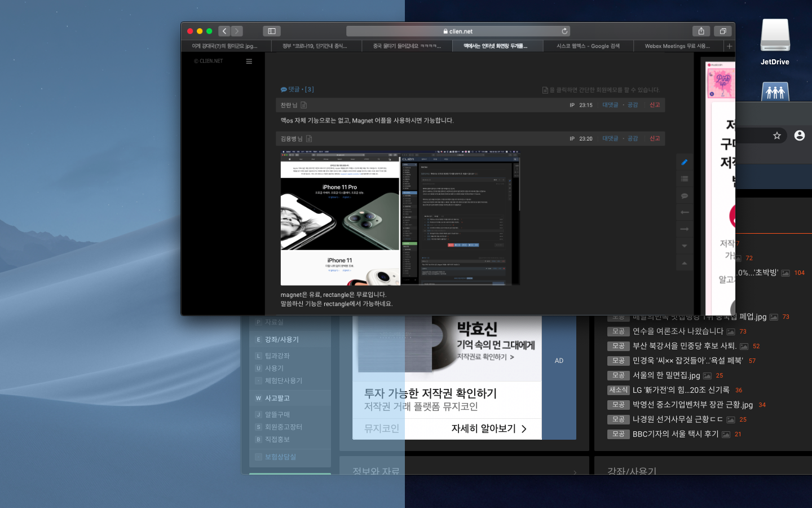This screenshot has width=812, height=508.
Task: Click the 모공 tag next to the BBC기자 post
Action: (x=619, y=434)
